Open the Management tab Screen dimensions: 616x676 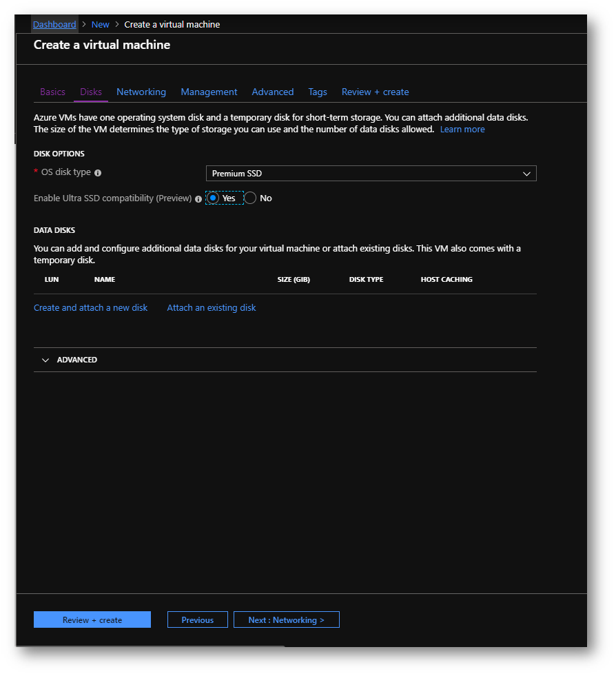(209, 92)
